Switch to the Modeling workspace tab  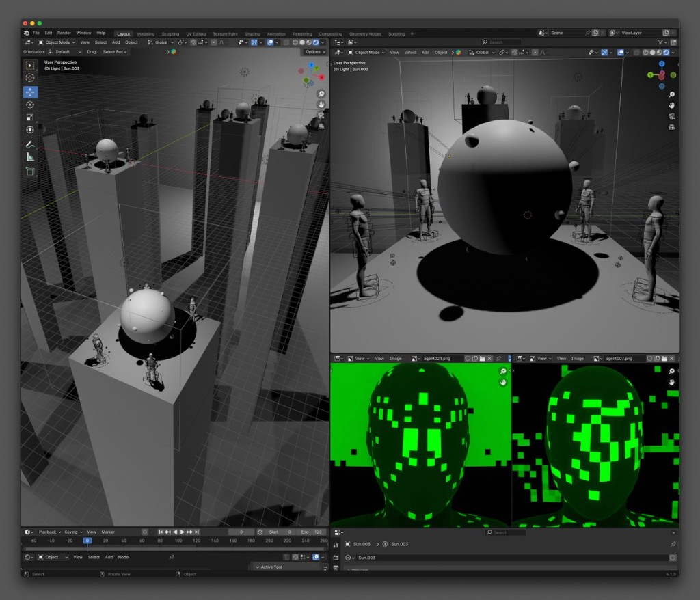146,34
